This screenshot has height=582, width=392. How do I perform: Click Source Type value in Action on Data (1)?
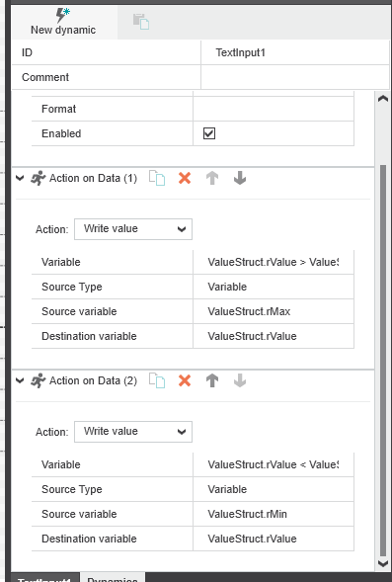(274, 287)
